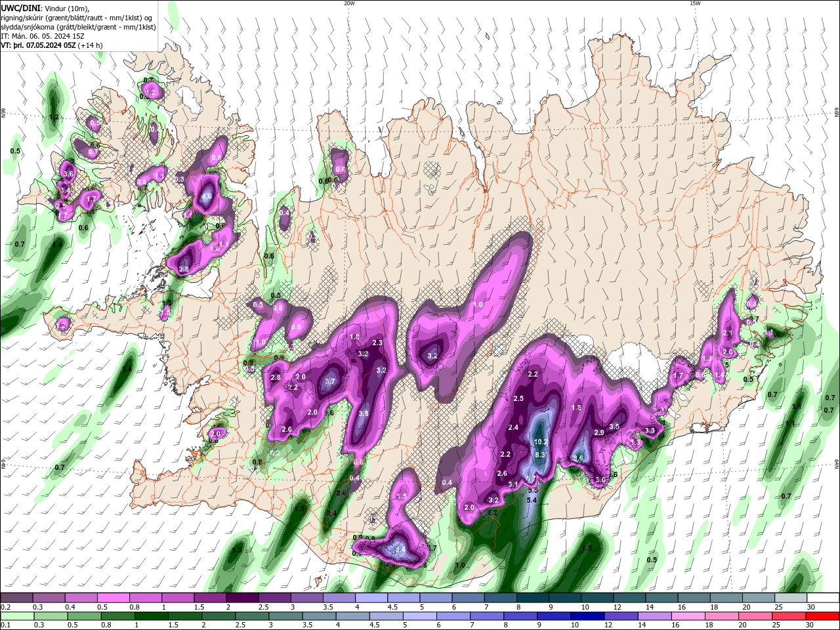Click the palest green 0.1 swatch in lower legend
This screenshot has width=840, height=630.
pos(16,616)
